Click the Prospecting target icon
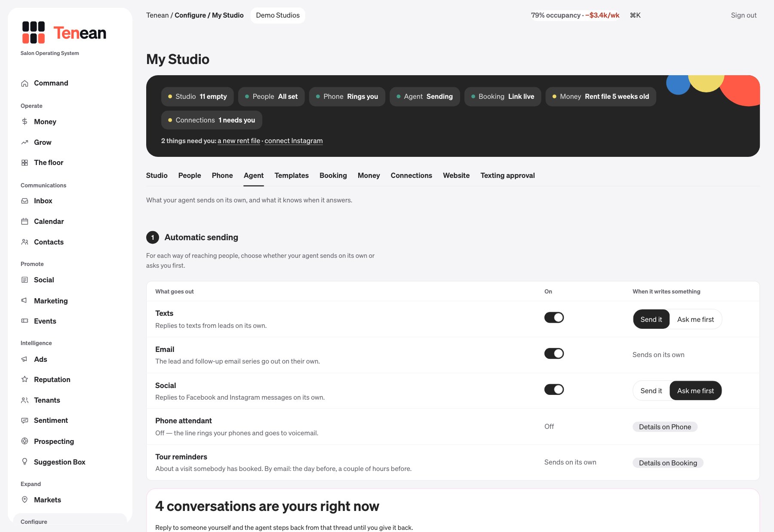The height and width of the screenshot is (532, 774). point(25,441)
